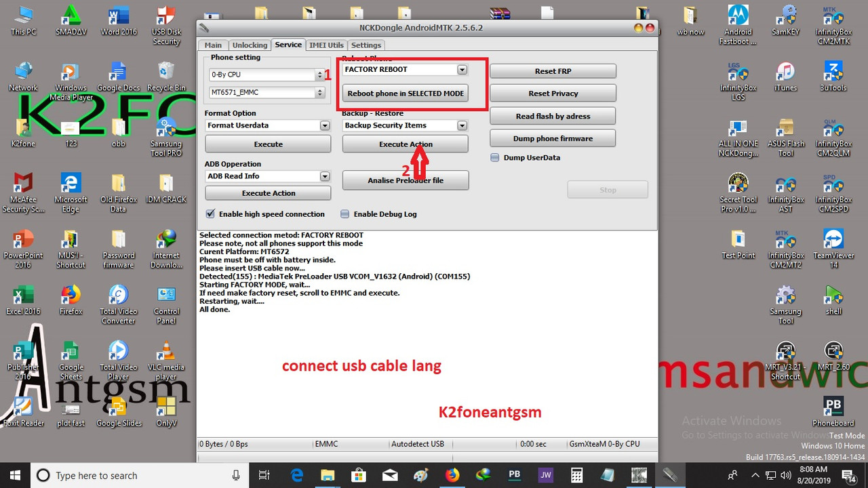Expand the Format Userdata dropdown
This screenshot has width=868, height=488.
[x=325, y=125]
